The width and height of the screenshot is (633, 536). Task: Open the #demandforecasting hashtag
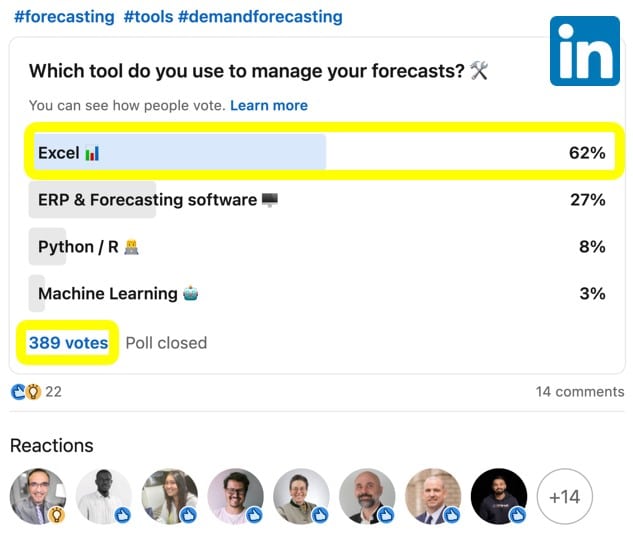coord(260,17)
